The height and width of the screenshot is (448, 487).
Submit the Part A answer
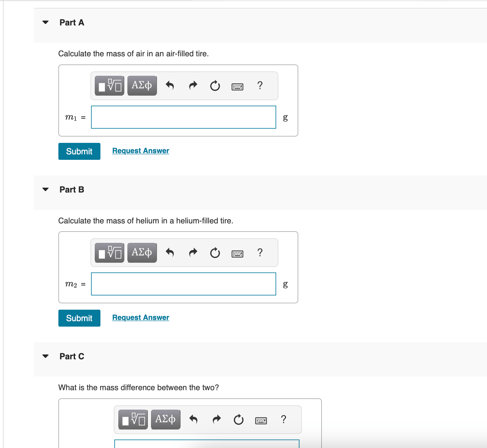point(79,151)
